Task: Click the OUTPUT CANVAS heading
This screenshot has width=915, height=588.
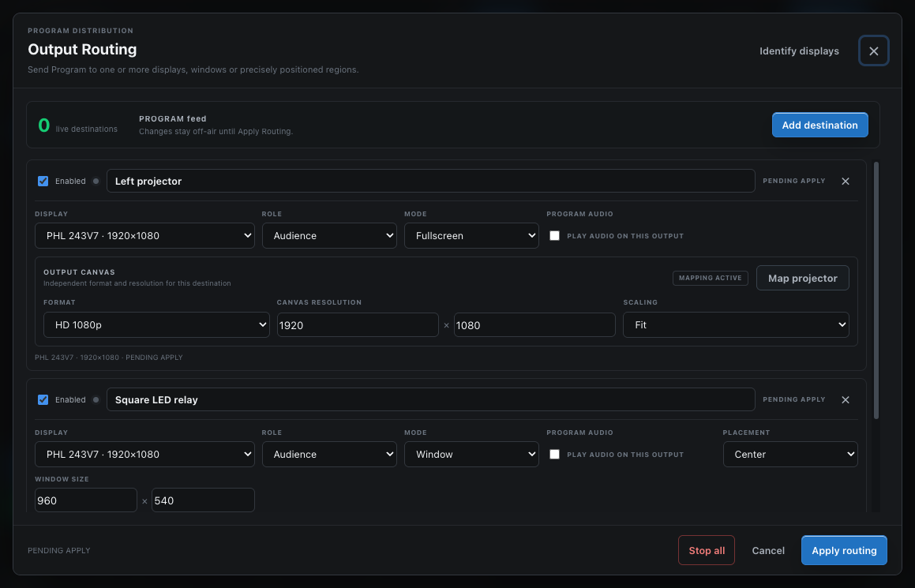Action: [x=80, y=272]
